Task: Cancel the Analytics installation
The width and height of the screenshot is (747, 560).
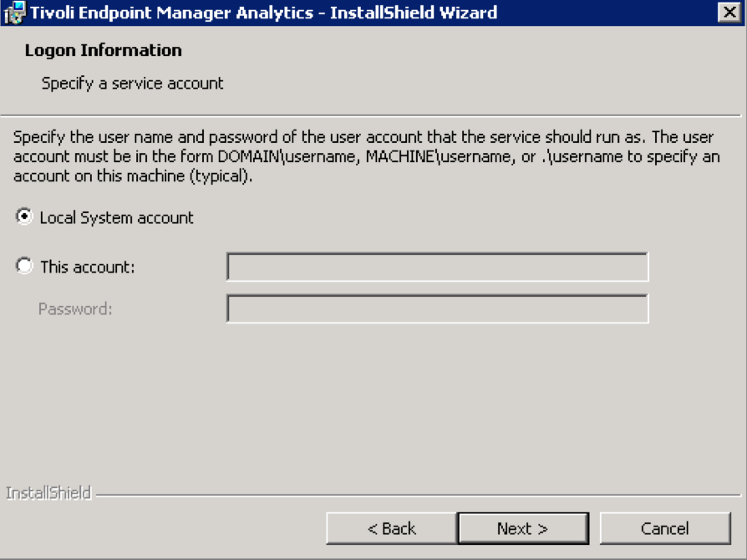Action: coord(666,527)
